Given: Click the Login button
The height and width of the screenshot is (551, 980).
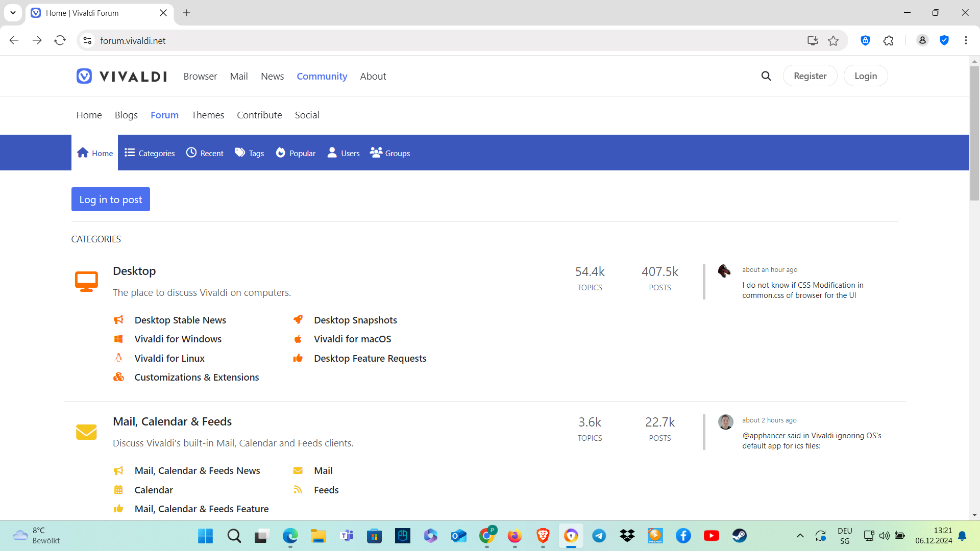Looking at the screenshot, I should coord(866,76).
